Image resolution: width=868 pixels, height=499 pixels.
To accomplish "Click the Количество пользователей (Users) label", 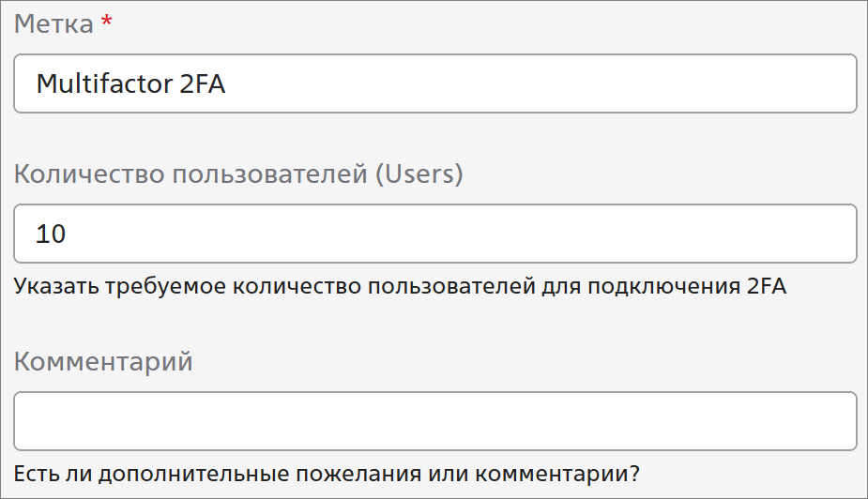I will click(x=238, y=174).
